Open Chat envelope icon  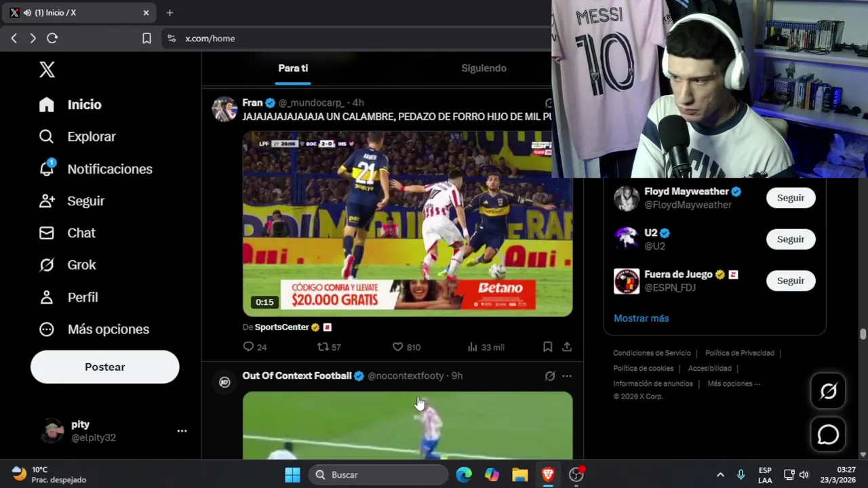coord(46,232)
